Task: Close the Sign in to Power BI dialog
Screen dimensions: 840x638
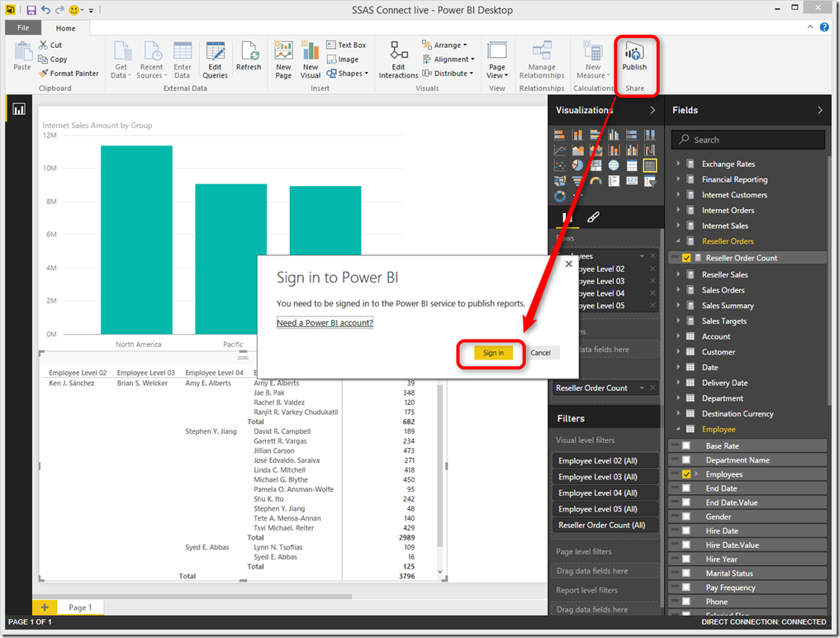Action: [x=569, y=264]
